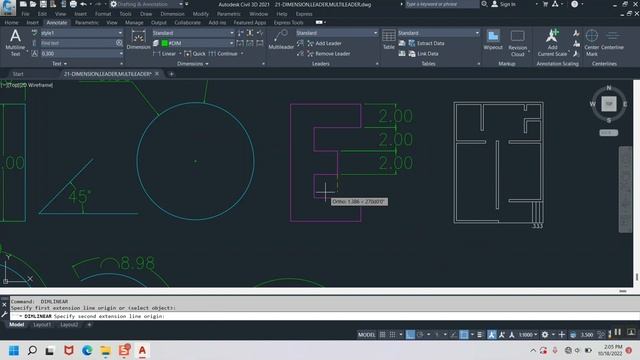Click the Quick dimension icon

coord(187,53)
